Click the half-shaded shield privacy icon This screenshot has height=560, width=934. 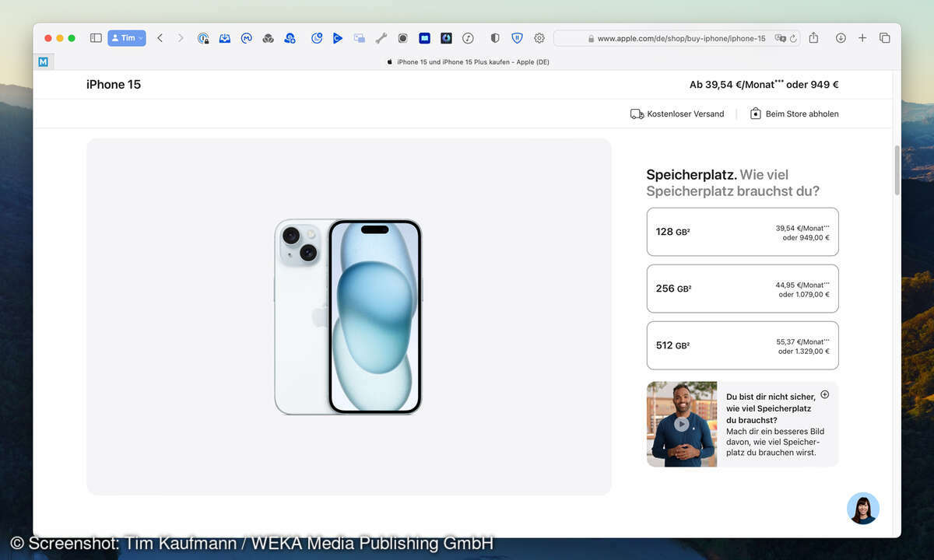click(x=495, y=38)
